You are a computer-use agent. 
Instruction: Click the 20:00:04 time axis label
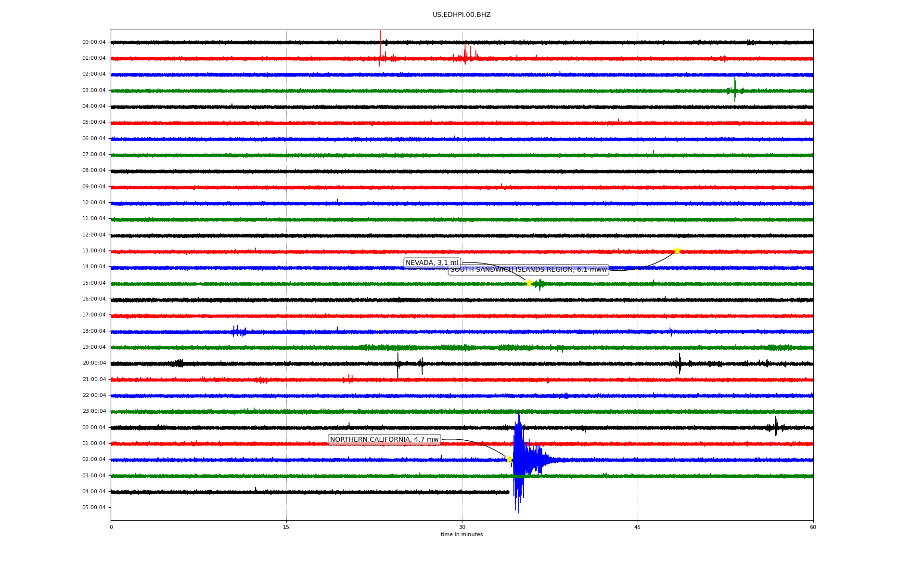pyautogui.click(x=94, y=363)
